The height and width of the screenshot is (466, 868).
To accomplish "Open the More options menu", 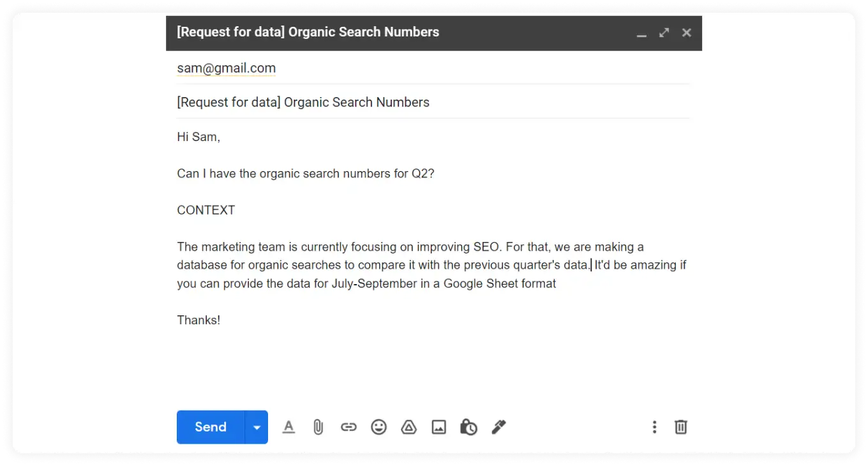I will (x=654, y=427).
